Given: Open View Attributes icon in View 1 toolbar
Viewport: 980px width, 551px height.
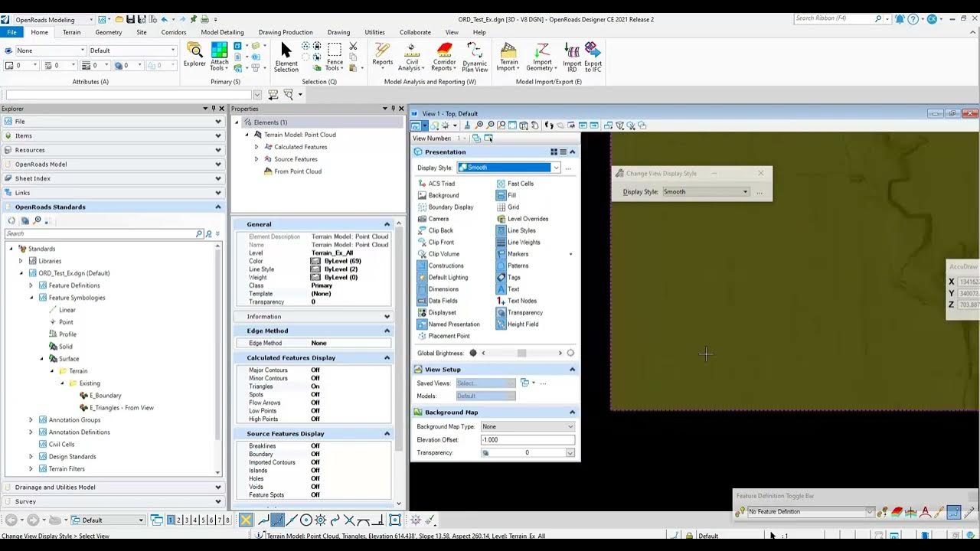Looking at the screenshot, I should [x=416, y=126].
